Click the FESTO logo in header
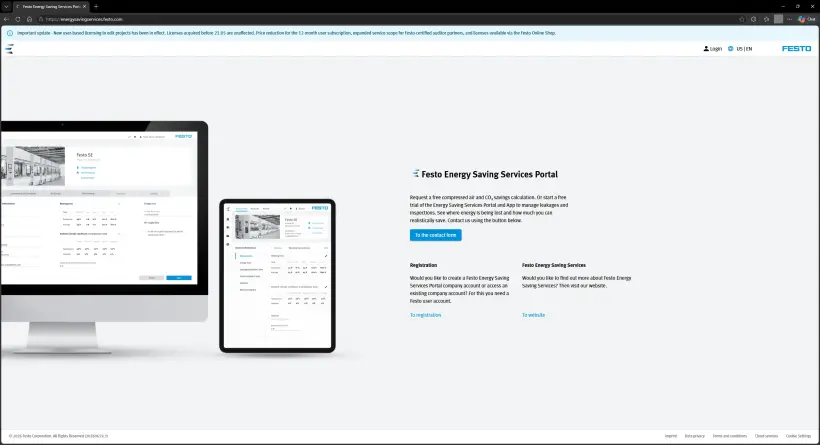Viewport: 820px width, 445px height. tap(796, 49)
